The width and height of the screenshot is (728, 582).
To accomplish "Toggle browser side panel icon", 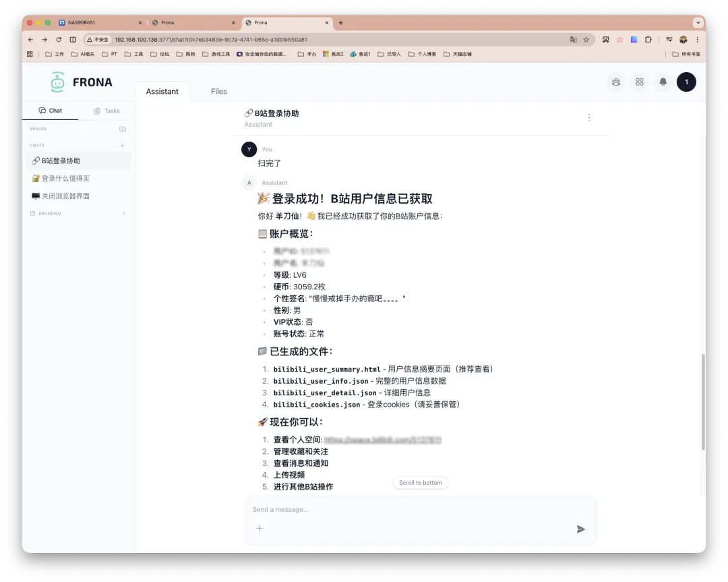I will (x=73, y=40).
